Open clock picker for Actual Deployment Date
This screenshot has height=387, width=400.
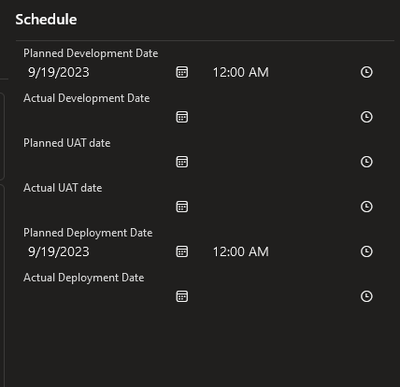click(x=367, y=296)
